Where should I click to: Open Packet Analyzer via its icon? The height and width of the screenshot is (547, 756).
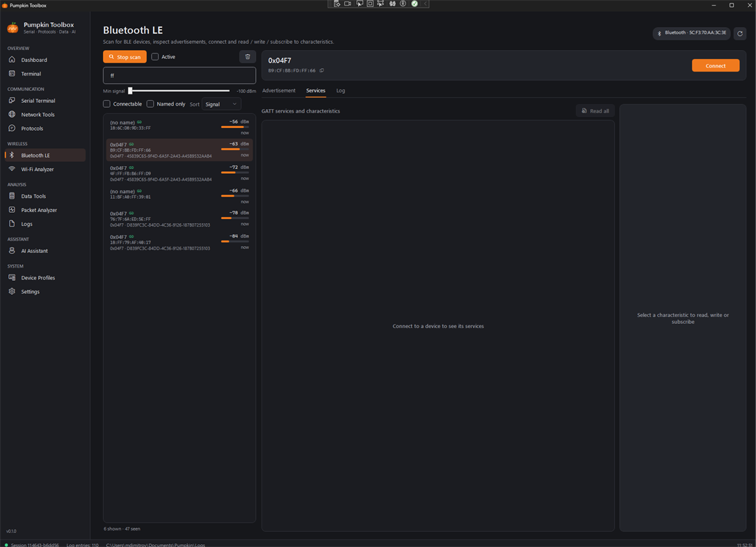(x=12, y=210)
